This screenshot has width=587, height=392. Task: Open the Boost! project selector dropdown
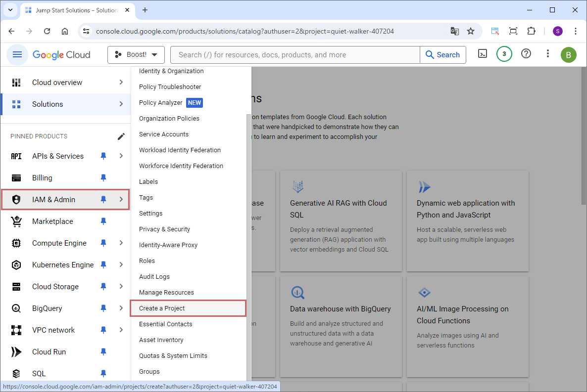click(136, 54)
